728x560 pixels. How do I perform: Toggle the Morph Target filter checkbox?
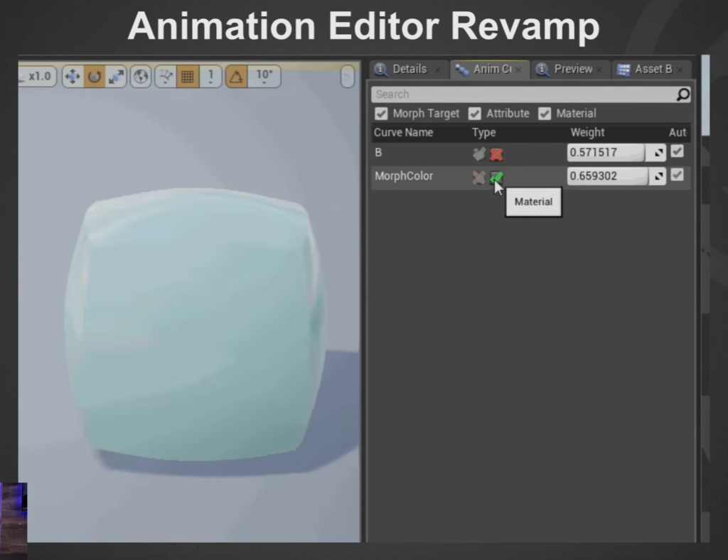[381, 114]
